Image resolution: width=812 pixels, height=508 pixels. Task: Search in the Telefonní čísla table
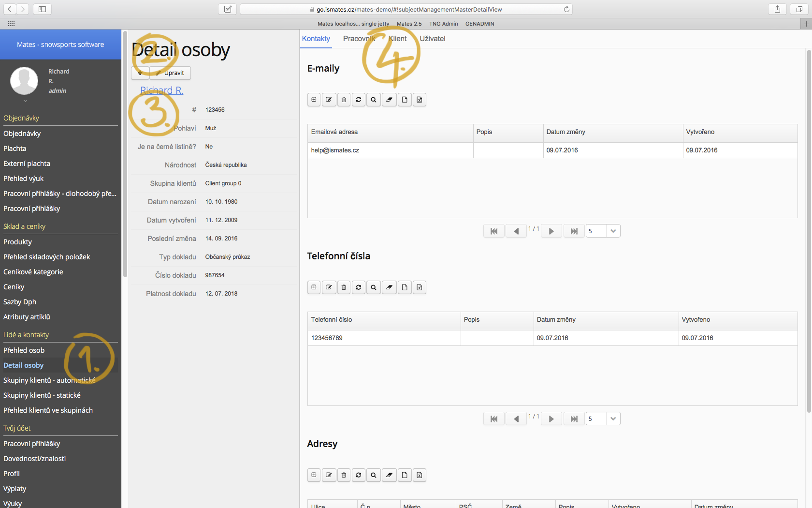tap(374, 287)
